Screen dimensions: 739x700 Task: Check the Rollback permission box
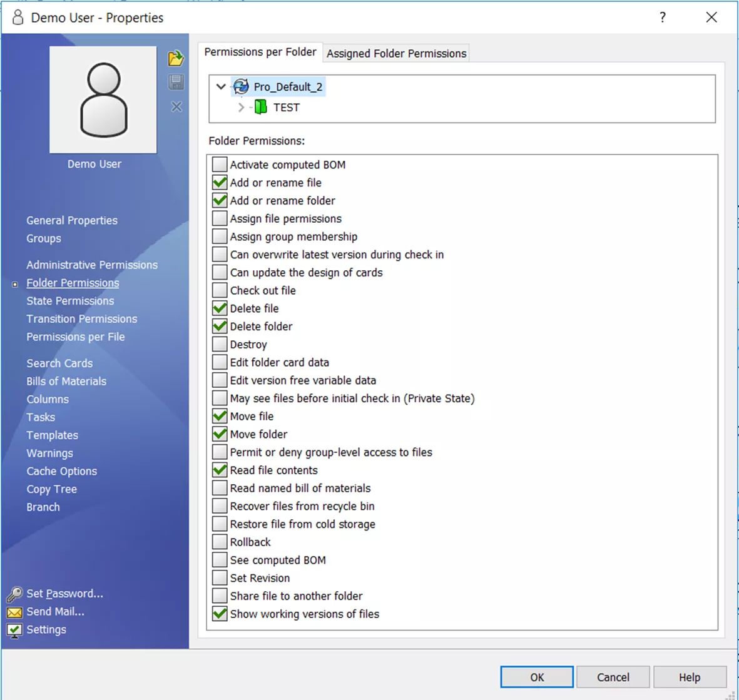pyautogui.click(x=220, y=542)
